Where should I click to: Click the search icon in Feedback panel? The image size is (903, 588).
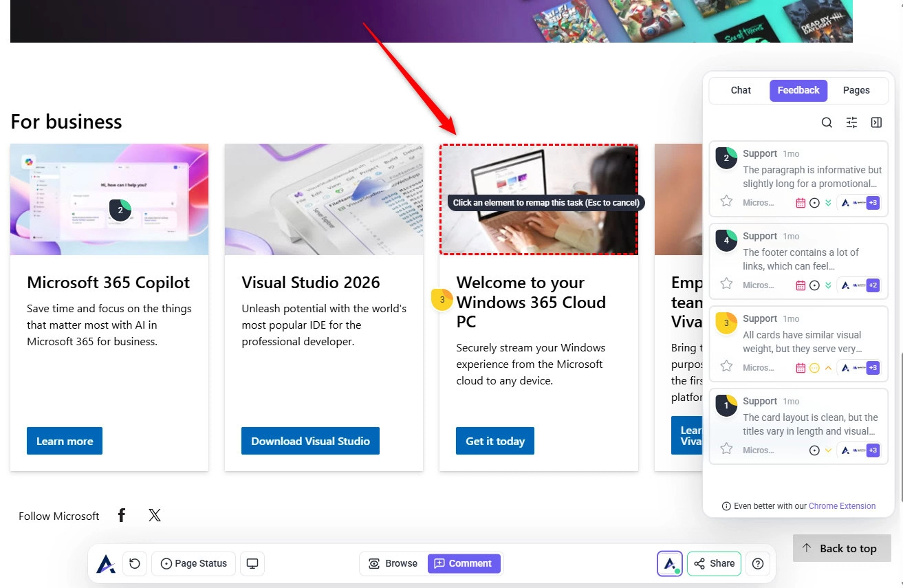(x=827, y=122)
